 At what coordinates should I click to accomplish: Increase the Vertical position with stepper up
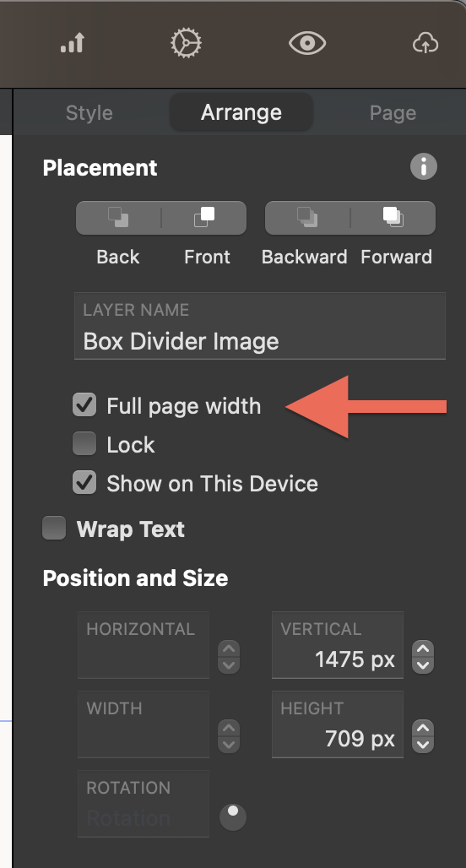424,649
